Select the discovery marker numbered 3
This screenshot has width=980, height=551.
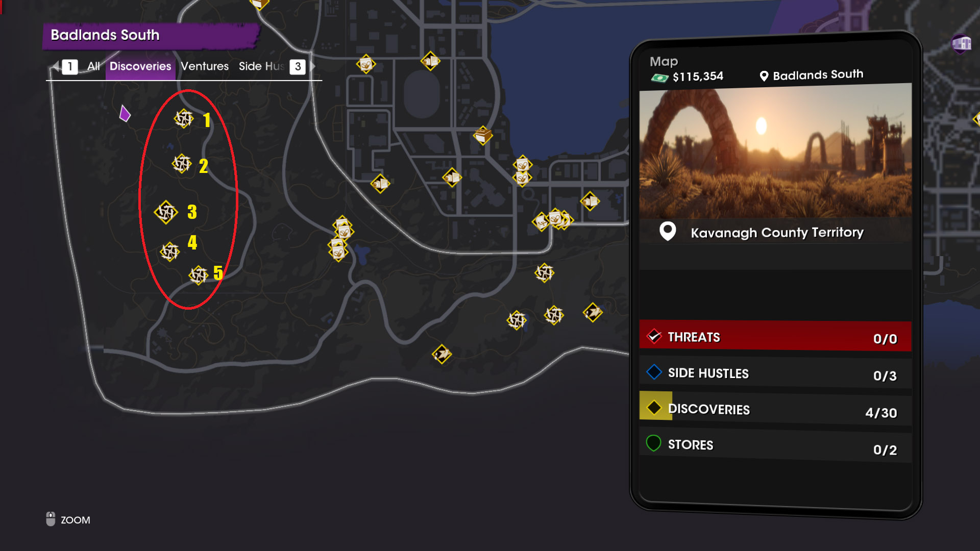pyautogui.click(x=166, y=212)
